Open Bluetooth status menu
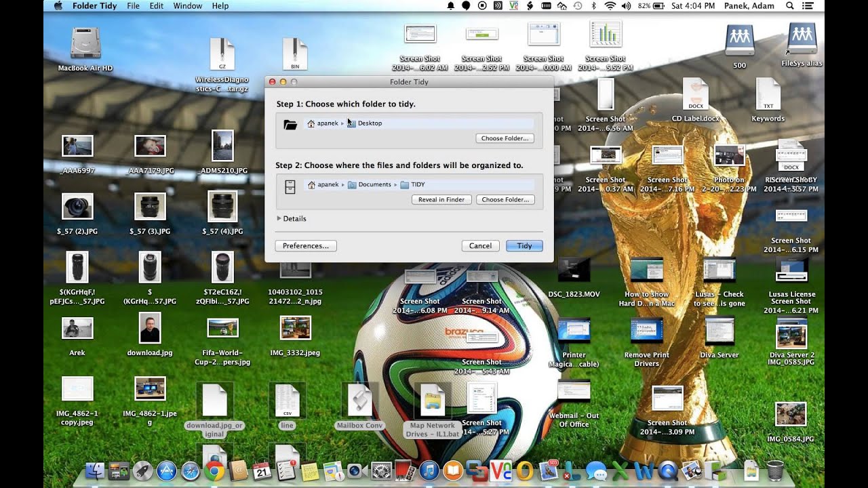Image resolution: width=868 pixels, height=488 pixels. [x=594, y=5]
